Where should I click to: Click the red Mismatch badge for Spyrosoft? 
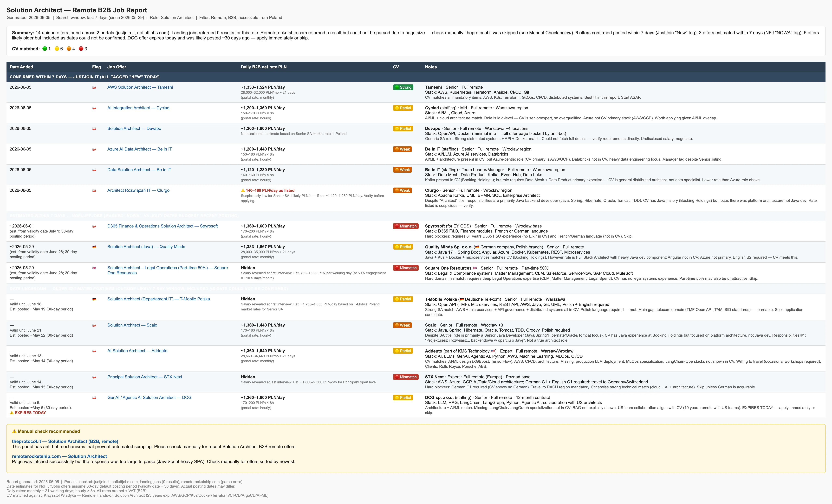(x=406, y=226)
